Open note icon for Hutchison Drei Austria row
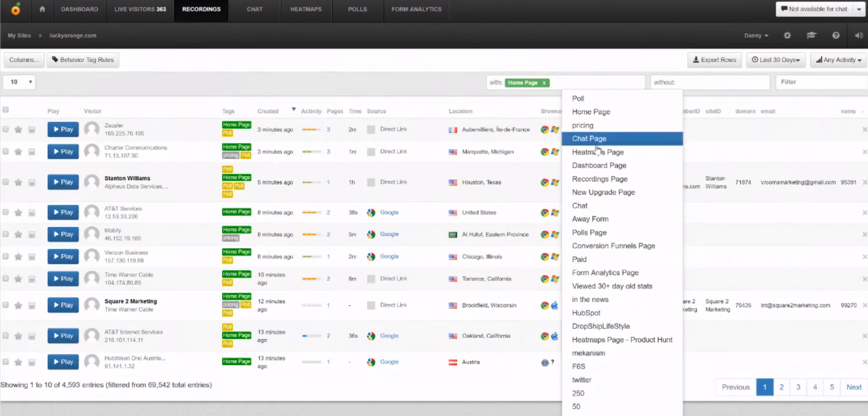Viewport: 868px width, 416px height. (x=32, y=362)
